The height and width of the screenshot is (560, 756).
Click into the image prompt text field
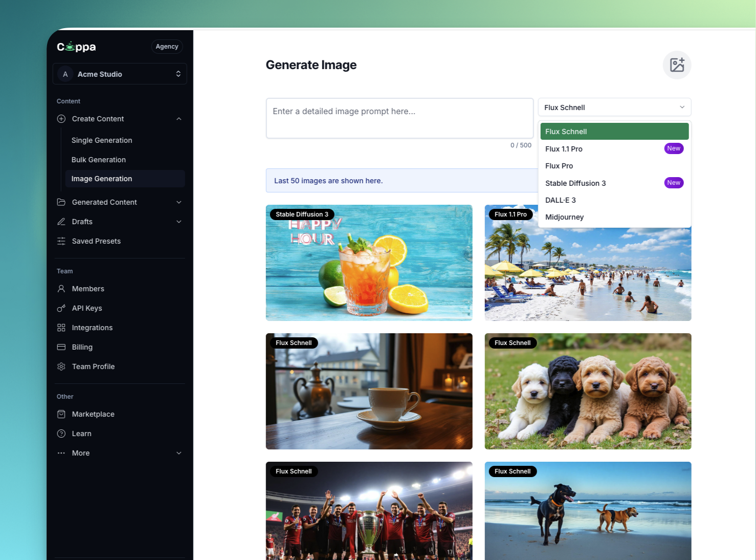[399, 118]
